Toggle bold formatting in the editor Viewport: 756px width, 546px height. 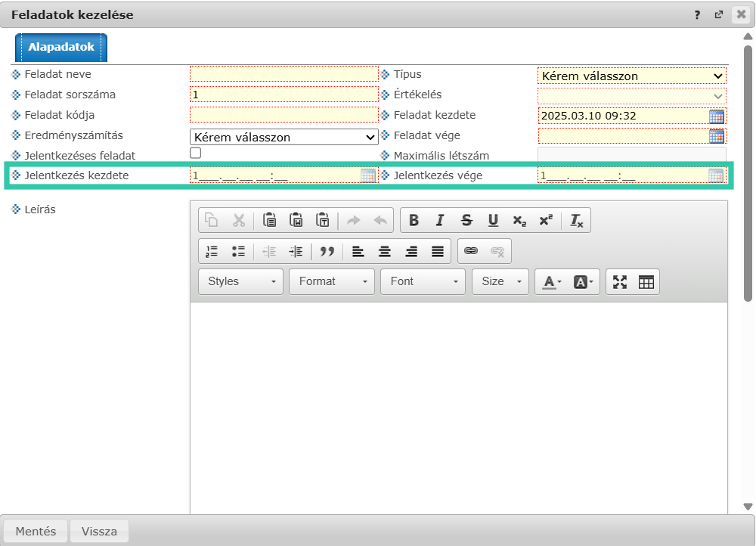(414, 220)
